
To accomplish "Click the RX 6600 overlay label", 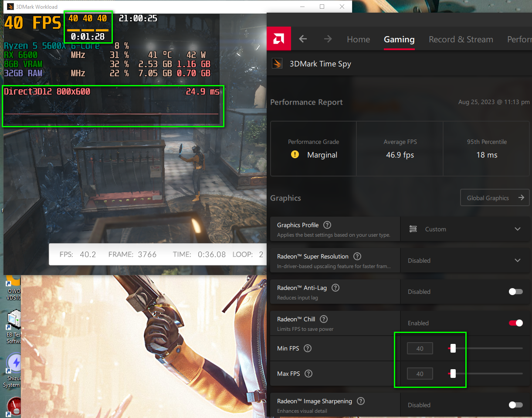I will (x=21, y=55).
